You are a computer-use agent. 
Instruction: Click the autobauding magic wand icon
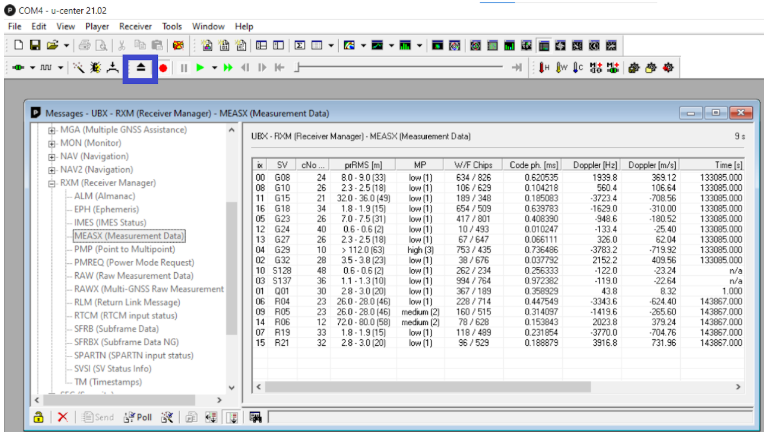78,67
